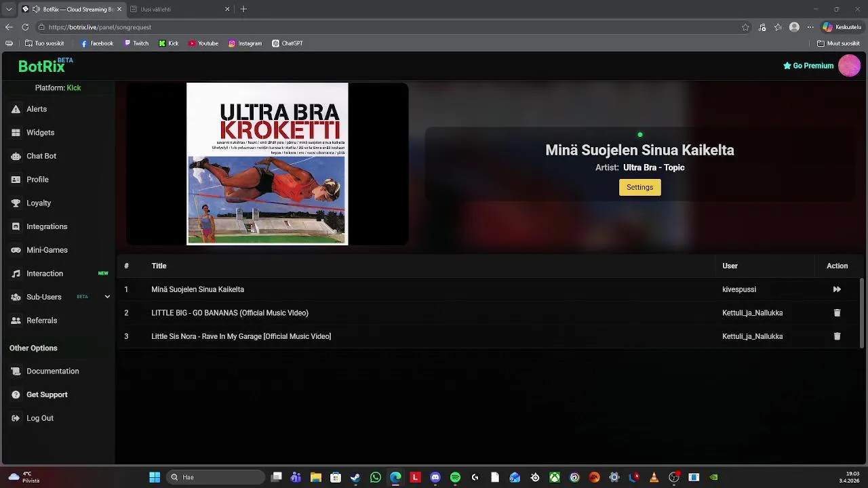Click the User column header
The image size is (868, 488).
pos(730,266)
